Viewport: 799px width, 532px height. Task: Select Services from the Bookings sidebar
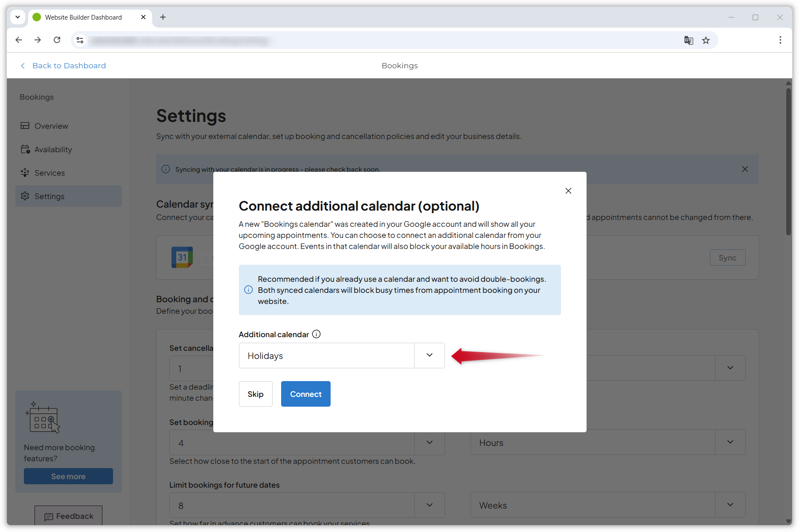click(x=49, y=173)
